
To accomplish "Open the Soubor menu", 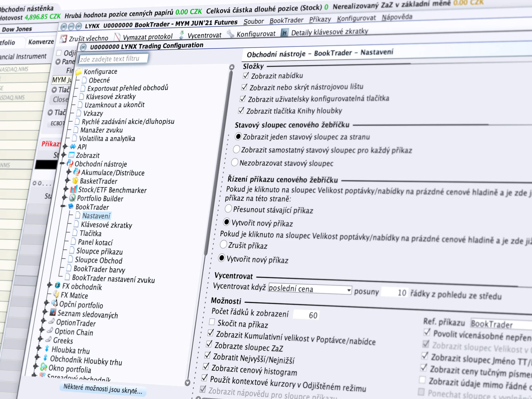I will (x=253, y=21).
